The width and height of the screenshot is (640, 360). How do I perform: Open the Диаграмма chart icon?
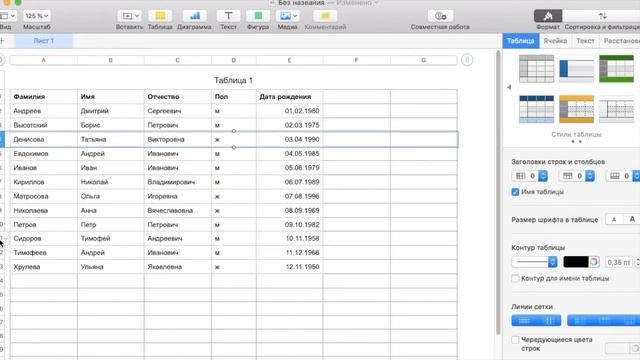(x=194, y=16)
